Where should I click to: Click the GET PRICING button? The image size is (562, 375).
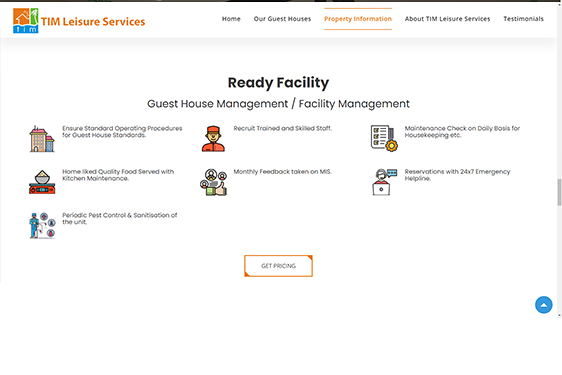(x=278, y=266)
